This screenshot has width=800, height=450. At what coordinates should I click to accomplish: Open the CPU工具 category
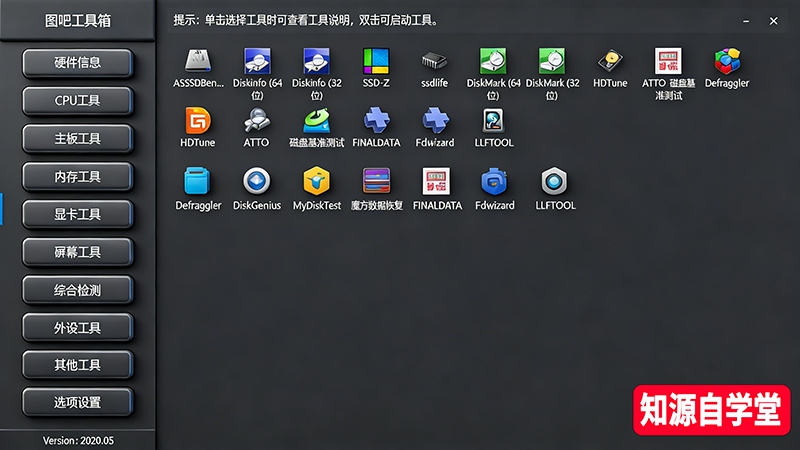point(78,101)
